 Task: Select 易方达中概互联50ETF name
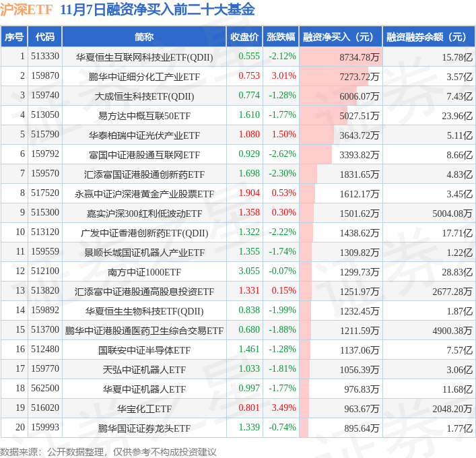pyautogui.click(x=144, y=116)
